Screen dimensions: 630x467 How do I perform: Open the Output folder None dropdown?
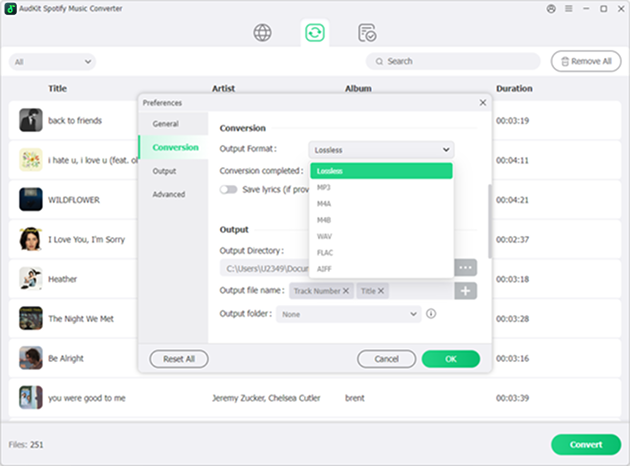coord(348,314)
